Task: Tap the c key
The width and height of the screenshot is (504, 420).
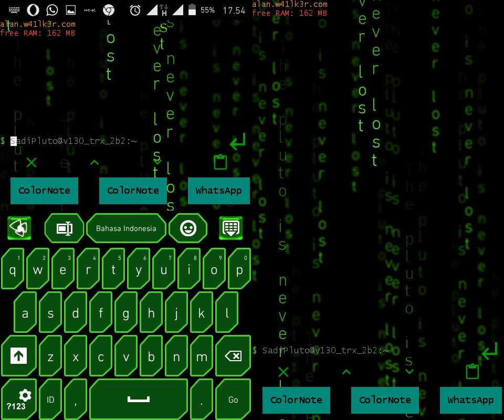Action: [101, 356]
